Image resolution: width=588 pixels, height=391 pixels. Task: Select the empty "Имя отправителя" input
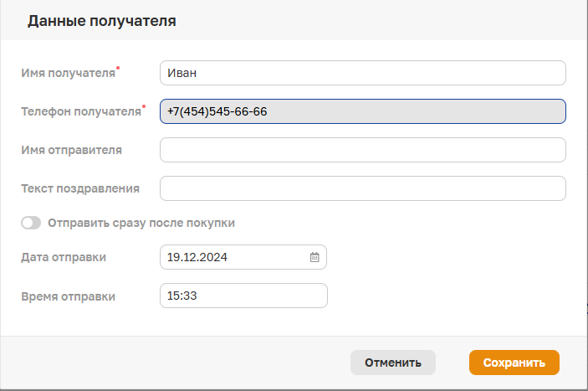[x=363, y=150]
